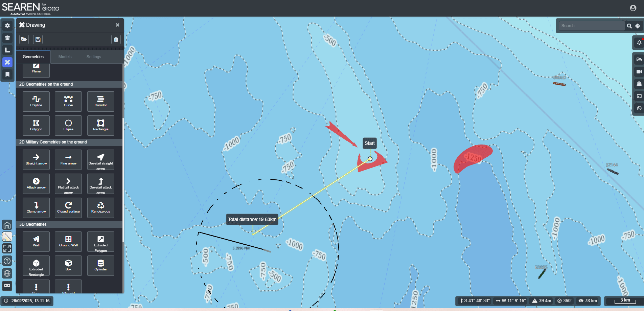Click the Start waypoint label on map
644x311 pixels.
[x=369, y=143]
